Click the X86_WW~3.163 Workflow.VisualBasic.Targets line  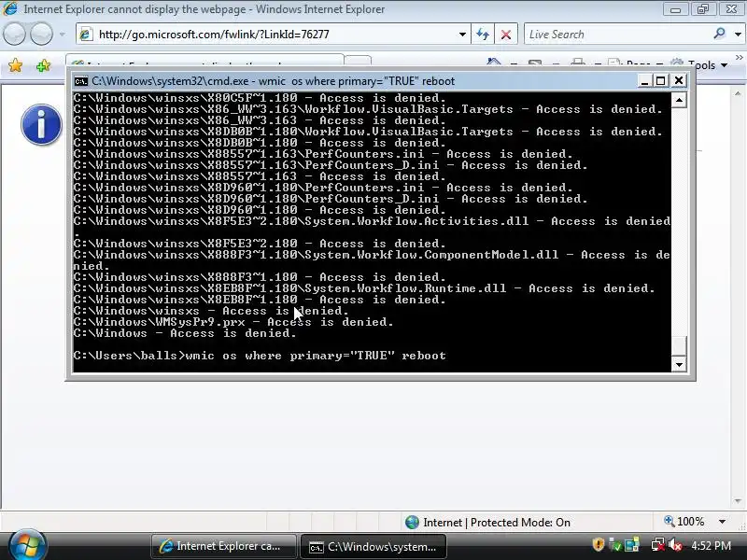[x=368, y=109]
